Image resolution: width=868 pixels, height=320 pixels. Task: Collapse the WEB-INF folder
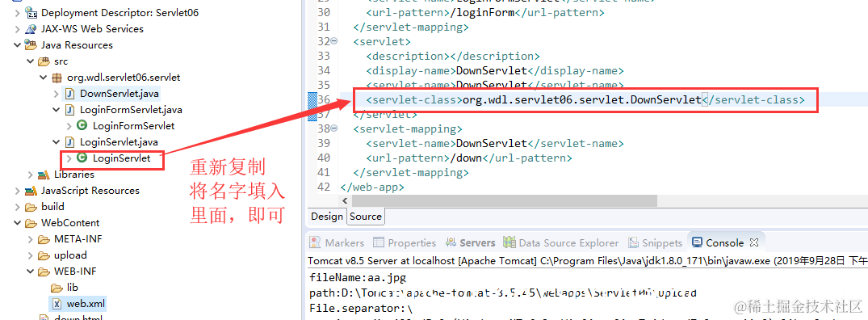(31, 272)
